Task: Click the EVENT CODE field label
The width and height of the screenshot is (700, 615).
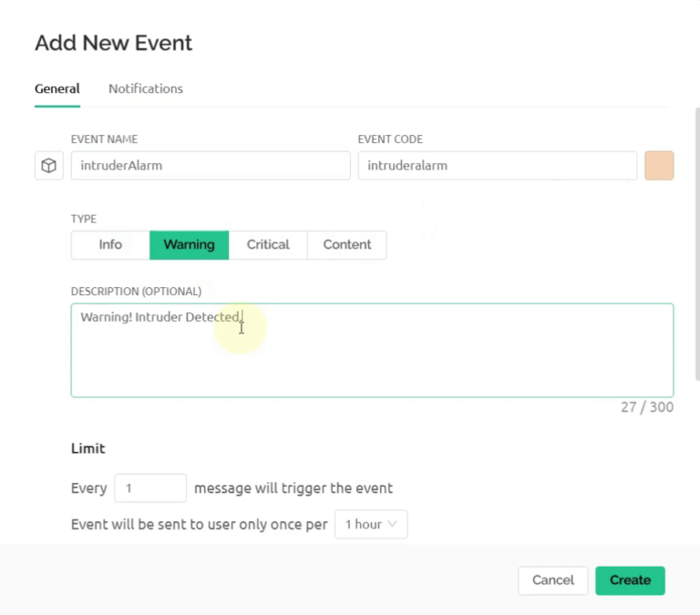Action: coord(390,139)
